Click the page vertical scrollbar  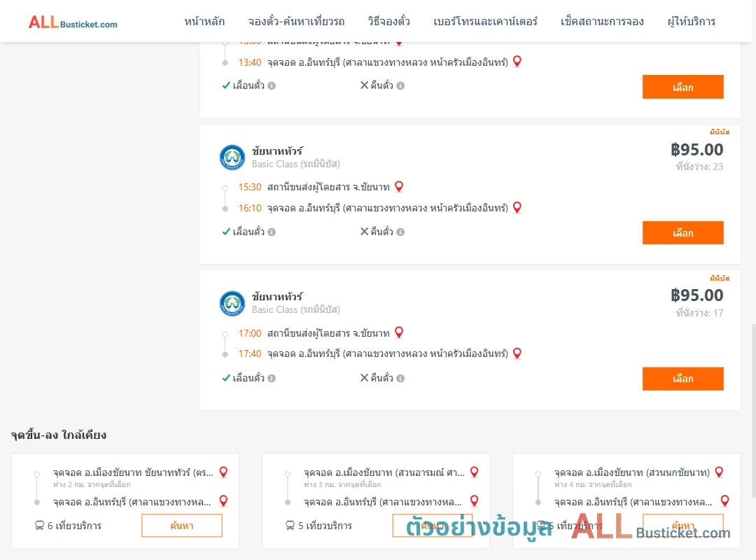[754, 412]
